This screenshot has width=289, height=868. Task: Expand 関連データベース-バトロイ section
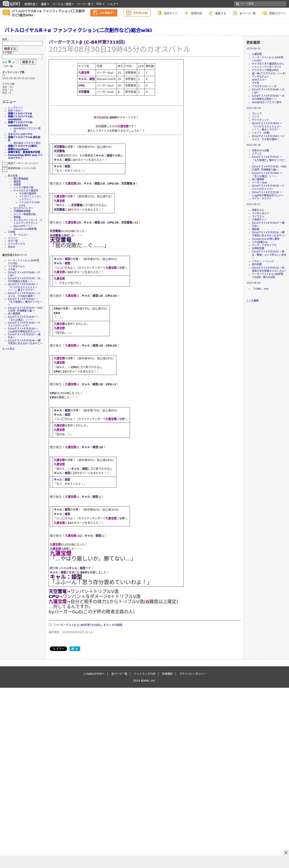[5, 164]
